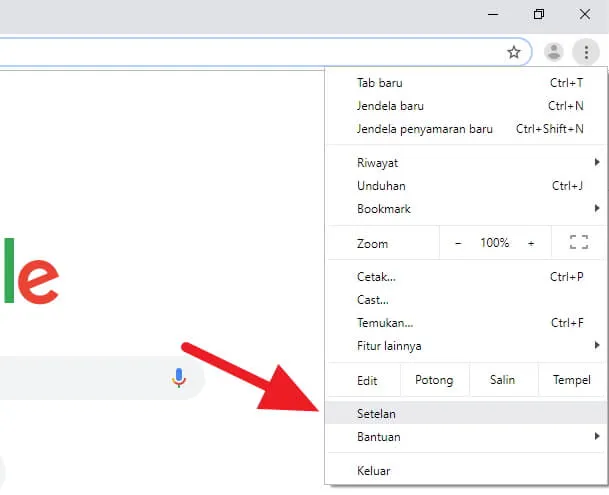The width and height of the screenshot is (609, 495).
Task: Click the three-dot Chrome menu icon
Action: [x=586, y=52]
